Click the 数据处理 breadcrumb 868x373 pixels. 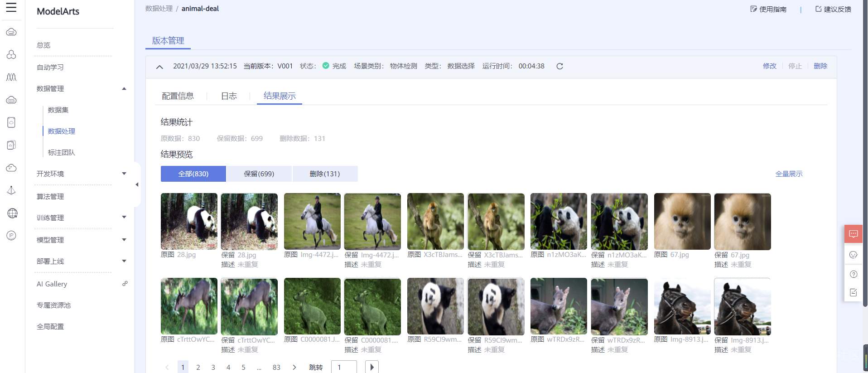(x=159, y=9)
